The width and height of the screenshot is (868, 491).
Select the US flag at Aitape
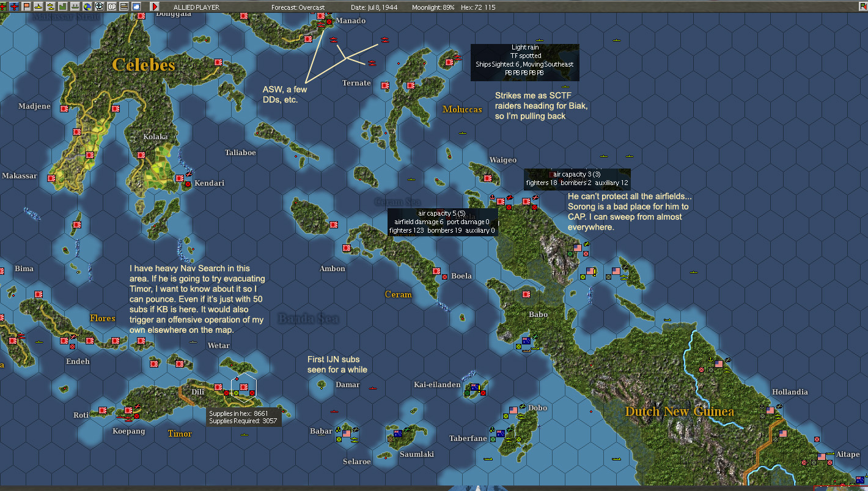tap(822, 457)
